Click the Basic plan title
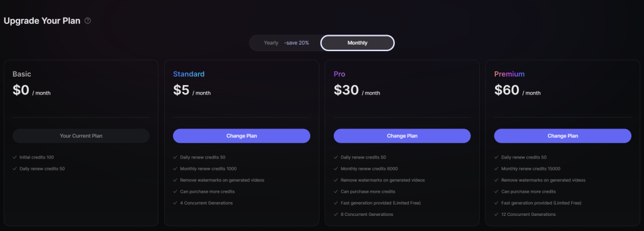 (x=22, y=74)
